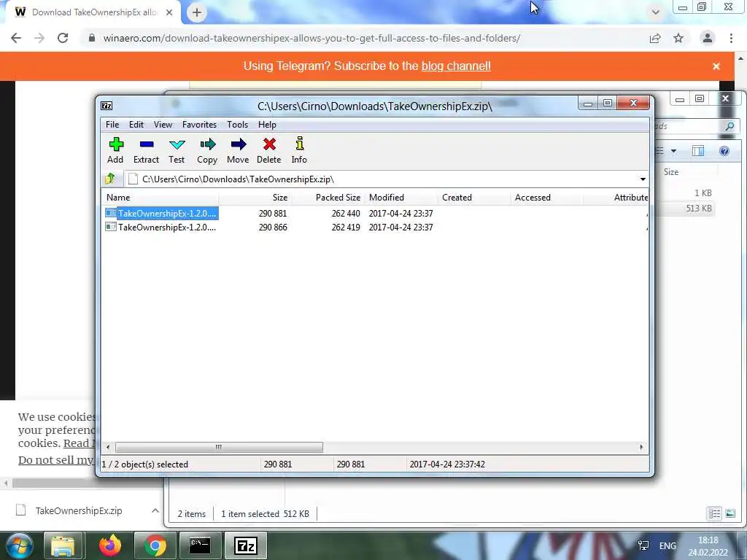Click the red Delete toolbar button
Image resolution: width=747 pixels, height=560 pixels.
point(269,150)
